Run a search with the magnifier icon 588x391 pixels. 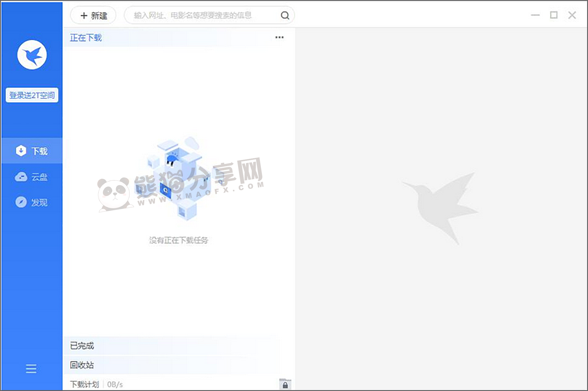pyautogui.click(x=284, y=15)
